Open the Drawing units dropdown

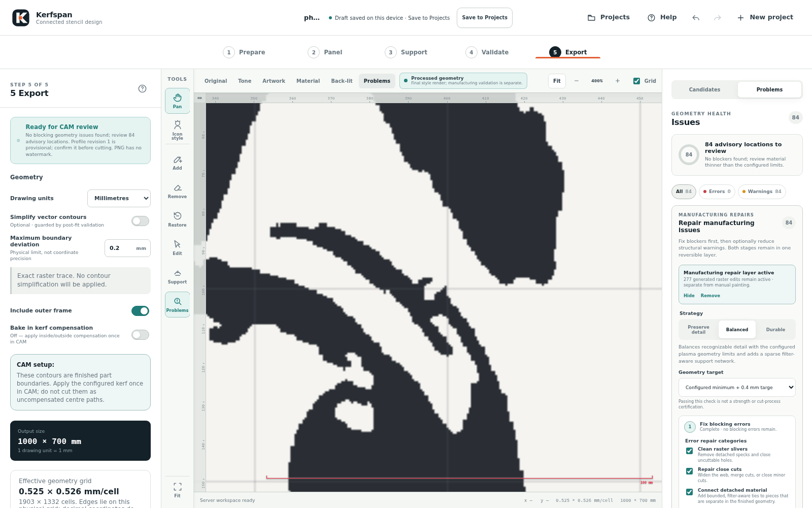click(119, 198)
